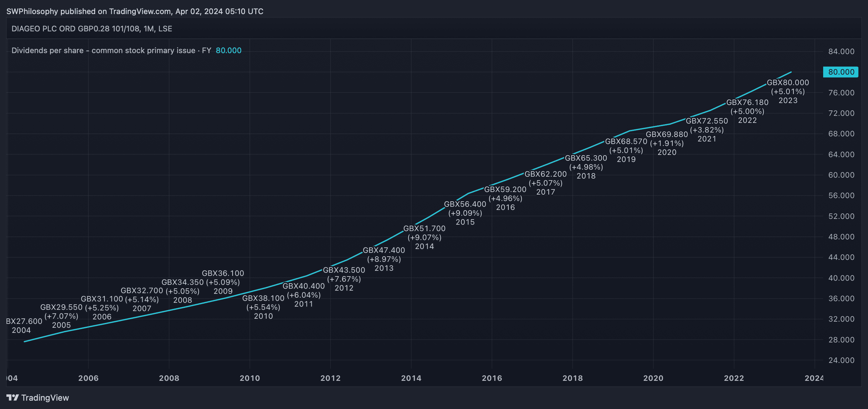Click the GBX69.880 2020 data label
The width and height of the screenshot is (868, 409).
pyautogui.click(x=667, y=143)
